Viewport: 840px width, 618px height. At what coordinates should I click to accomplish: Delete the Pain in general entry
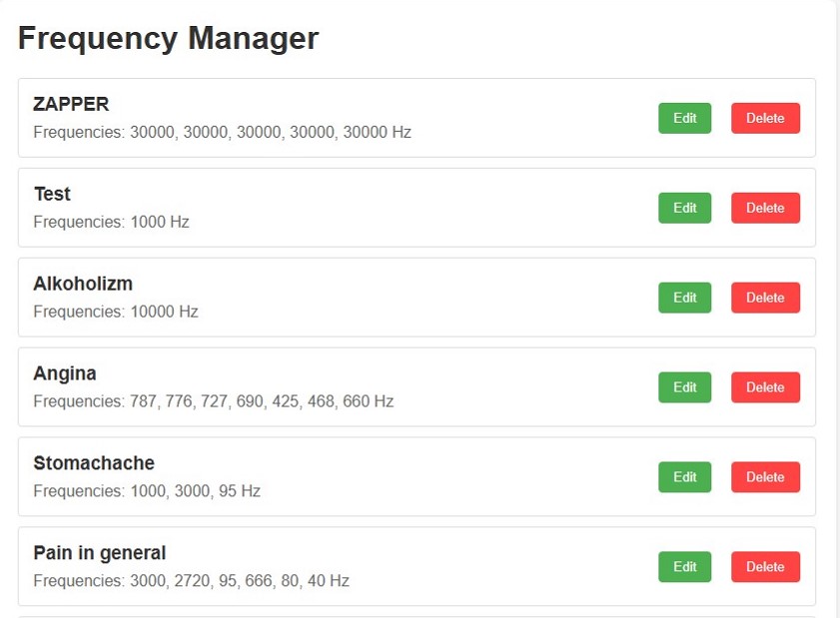click(765, 567)
